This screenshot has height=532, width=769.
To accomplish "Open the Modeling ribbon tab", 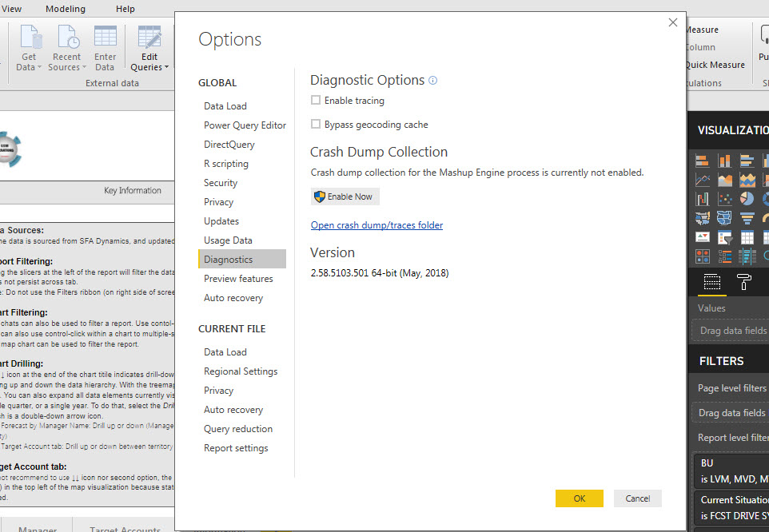I will point(66,9).
